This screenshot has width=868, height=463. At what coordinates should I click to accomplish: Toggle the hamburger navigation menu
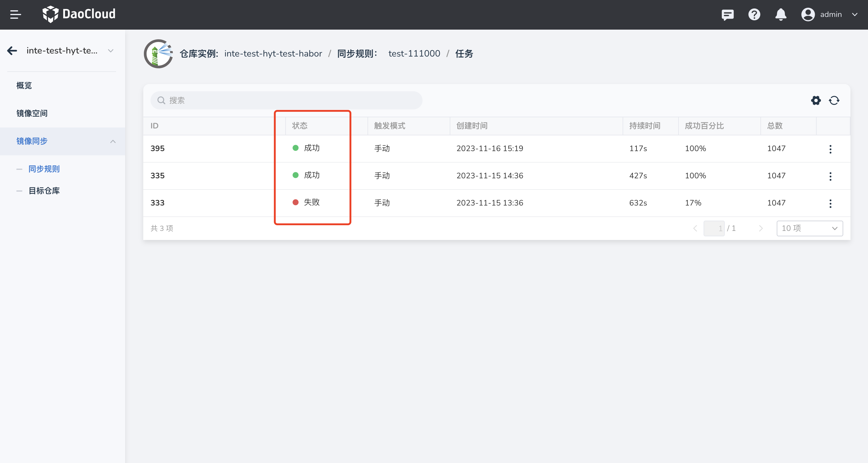pyautogui.click(x=15, y=15)
